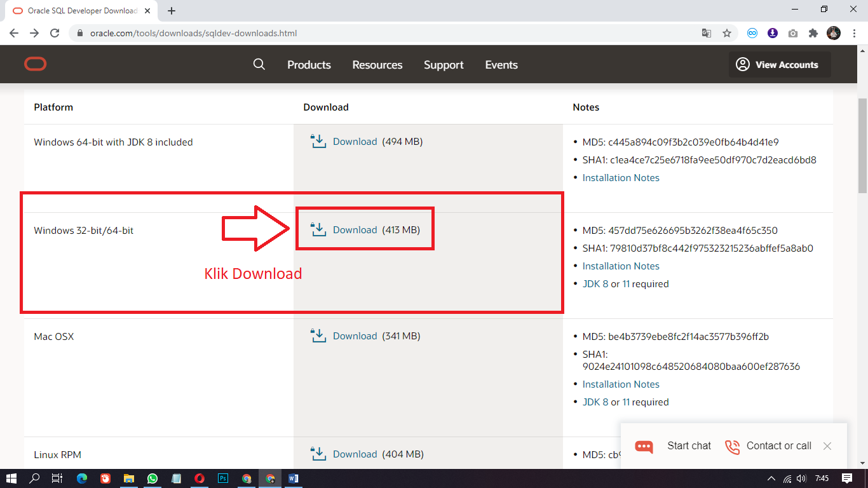Click the 'Windows 64-bit with JDK 8 included' text
Image resolution: width=868 pixels, height=488 pixels.
[x=113, y=142]
